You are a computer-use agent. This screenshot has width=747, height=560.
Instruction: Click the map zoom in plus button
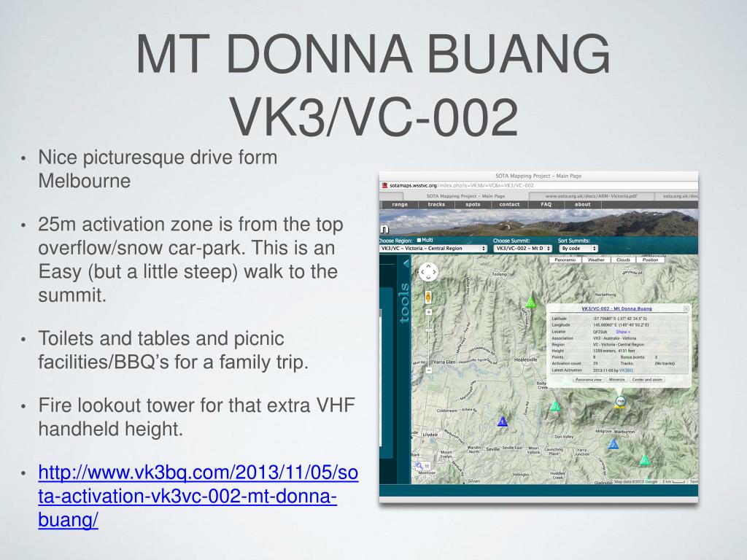pos(429,312)
